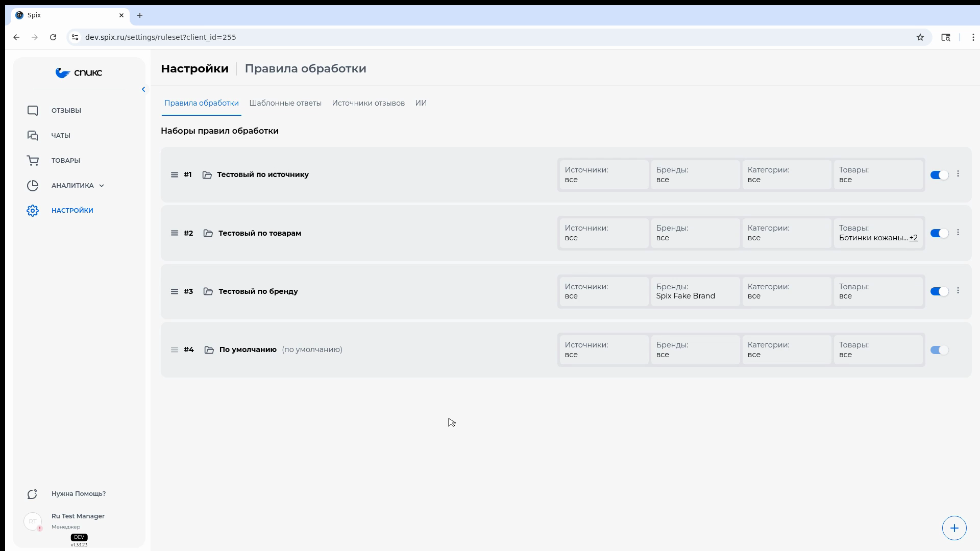Open the three-dot menu for Тестовый по источнику

click(958, 174)
